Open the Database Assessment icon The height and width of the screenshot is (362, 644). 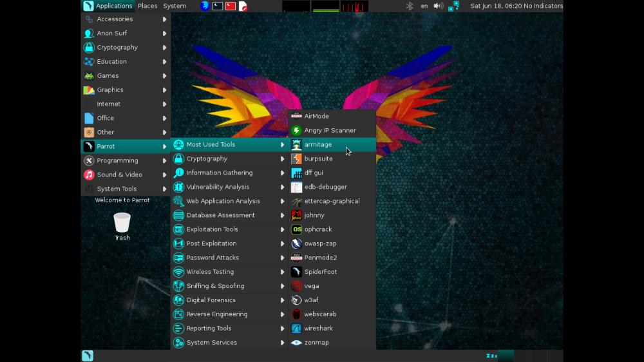pos(178,215)
